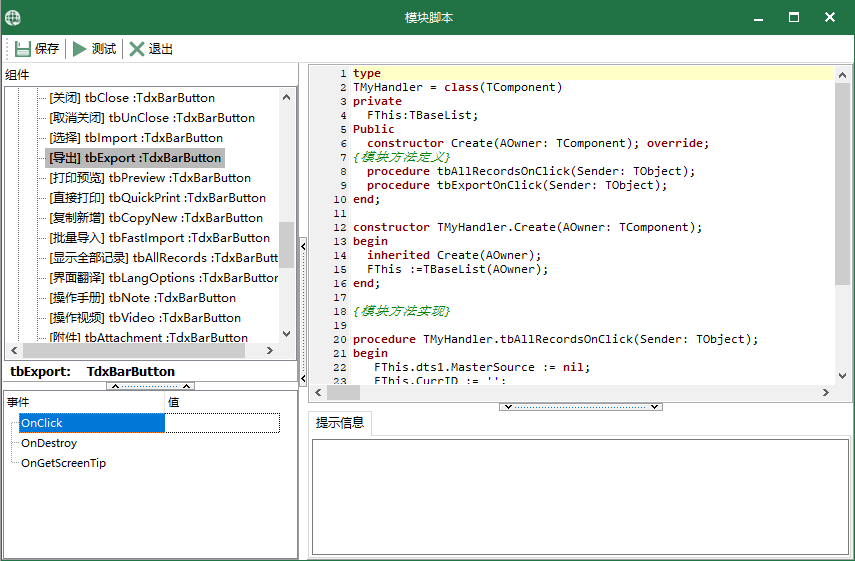Screen dimensions: 855x561
Task: Click comment {模块方法实现} on line 18
Action: (x=401, y=311)
